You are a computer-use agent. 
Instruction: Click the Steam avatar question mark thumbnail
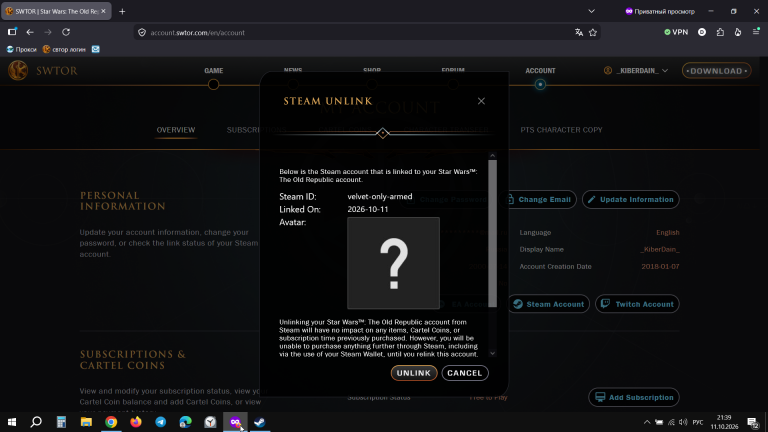coord(393,263)
